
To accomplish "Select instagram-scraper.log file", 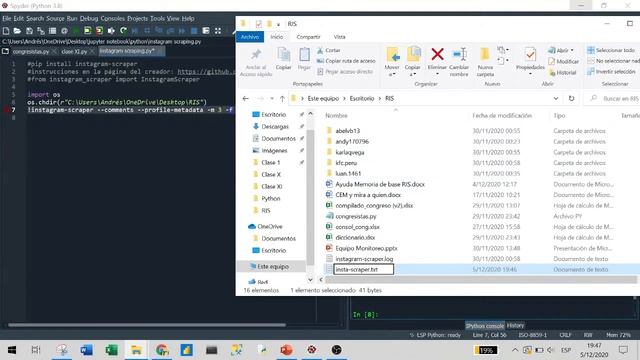I will (364, 259).
